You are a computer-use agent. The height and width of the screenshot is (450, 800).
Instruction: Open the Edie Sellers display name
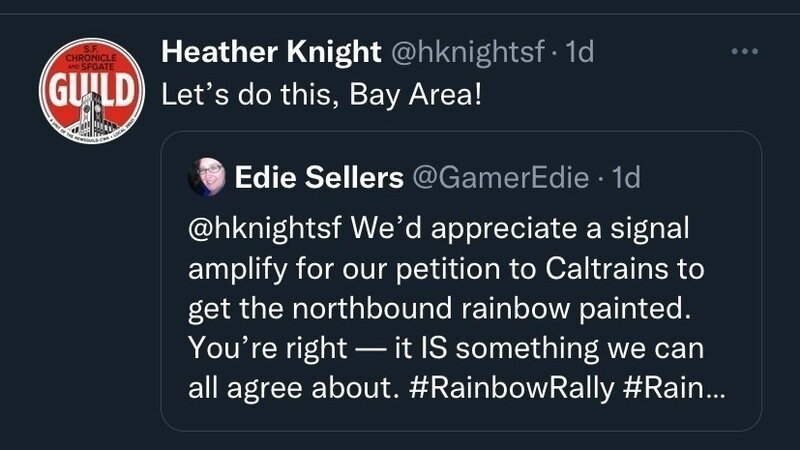[320, 178]
